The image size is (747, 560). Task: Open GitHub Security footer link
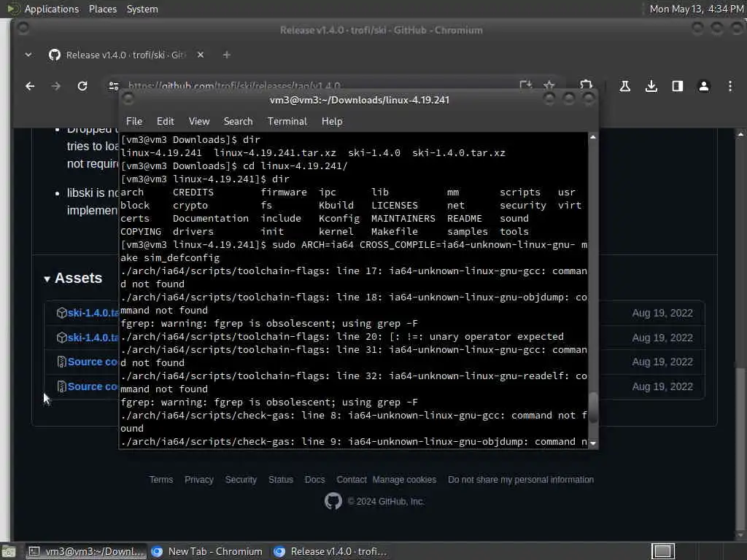pos(241,480)
